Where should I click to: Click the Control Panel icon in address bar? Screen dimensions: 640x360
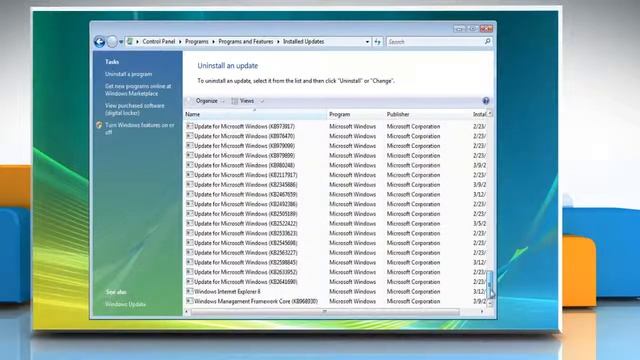point(130,42)
